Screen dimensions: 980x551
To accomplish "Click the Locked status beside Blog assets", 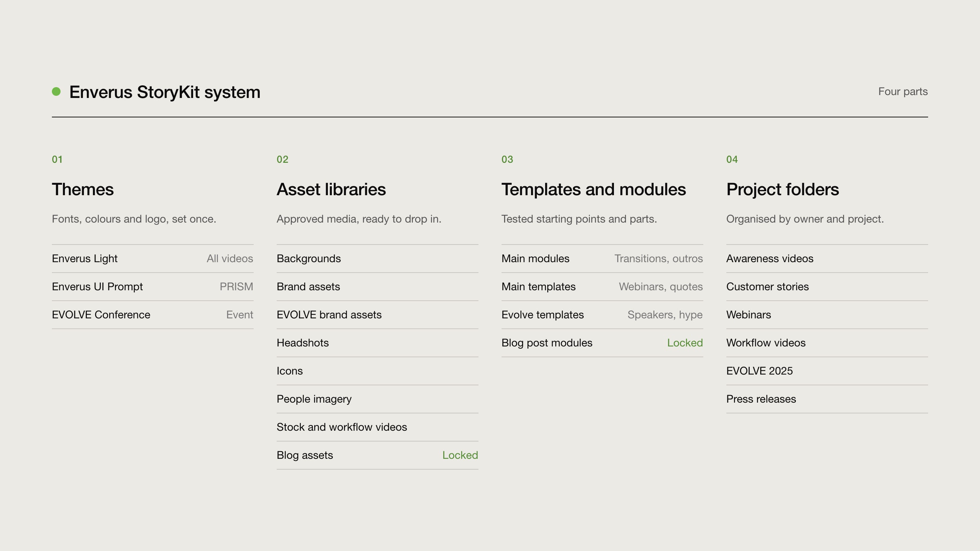I will [460, 455].
